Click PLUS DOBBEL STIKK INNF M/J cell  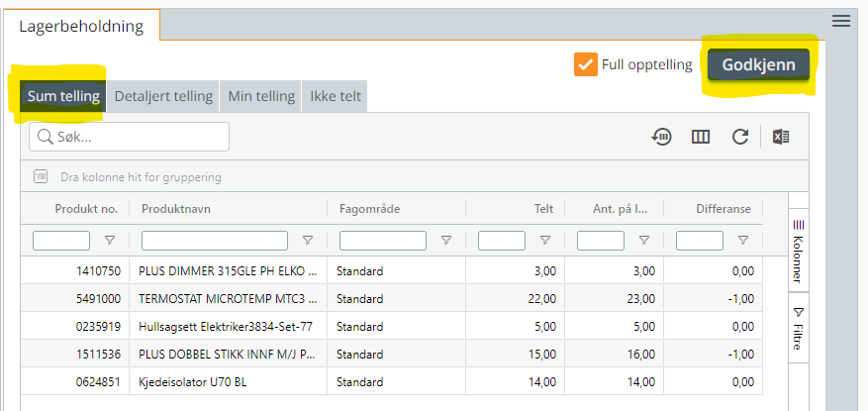228,355
